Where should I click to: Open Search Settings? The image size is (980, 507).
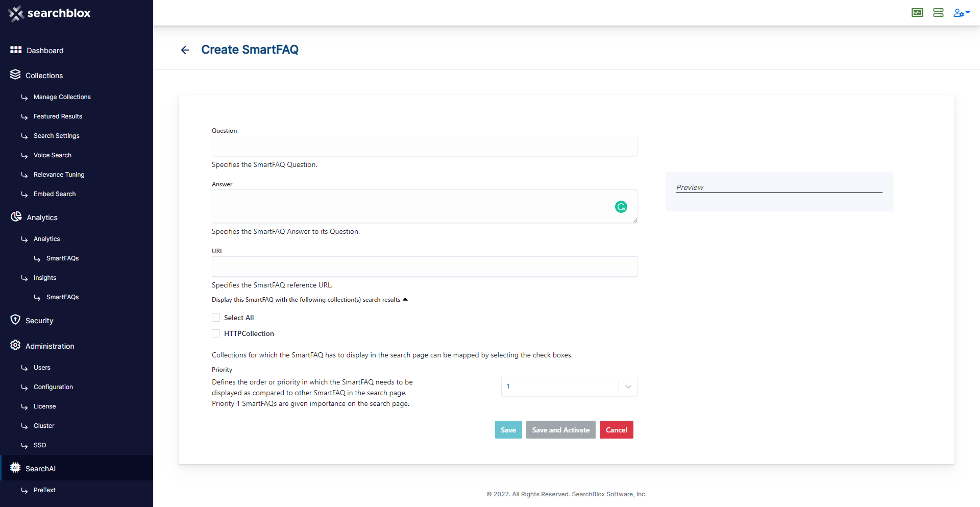[57, 136]
